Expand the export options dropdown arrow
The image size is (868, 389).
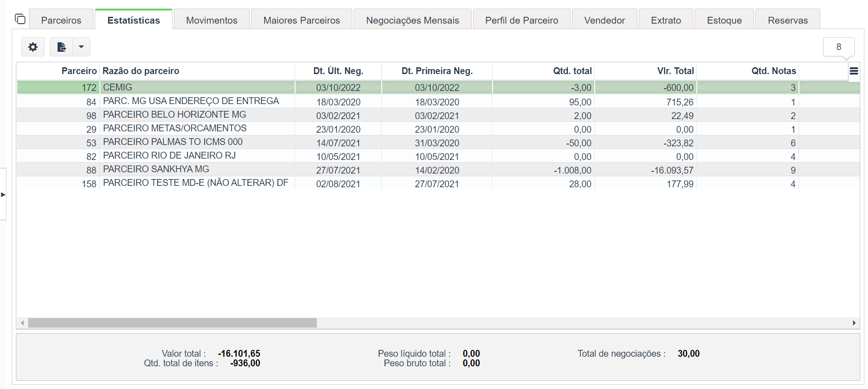coord(81,47)
